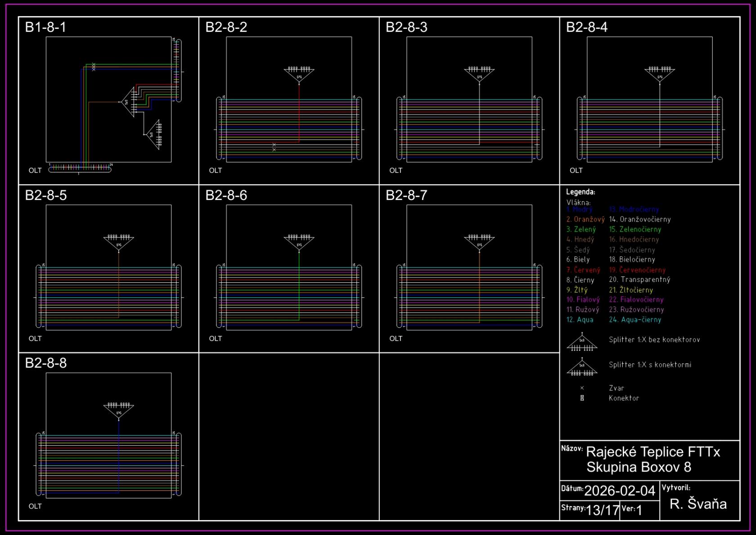Click the author name R. Švaňa
Image resolution: width=756 pixels, height=535 pixels.
[698, 504]
